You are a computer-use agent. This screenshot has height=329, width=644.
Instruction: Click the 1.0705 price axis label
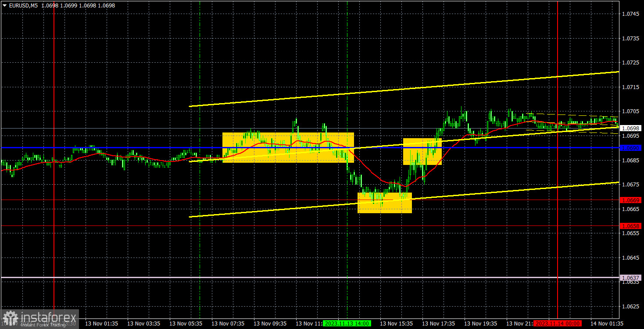point(630,111)
